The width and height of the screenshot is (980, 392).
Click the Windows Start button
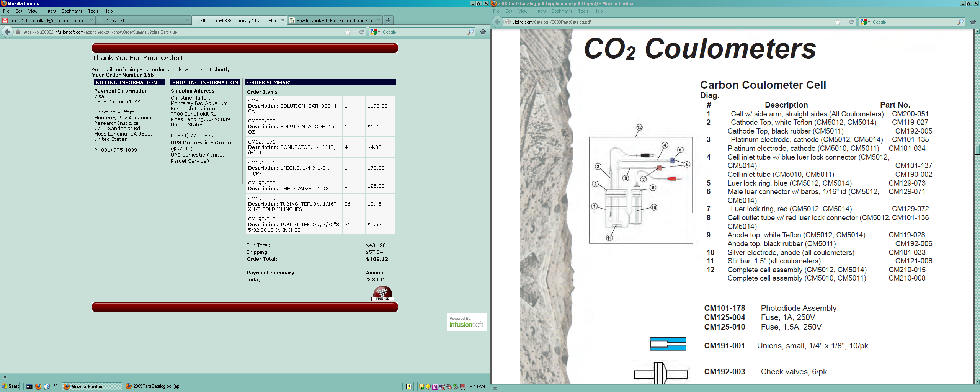click(x=11, y=386)
